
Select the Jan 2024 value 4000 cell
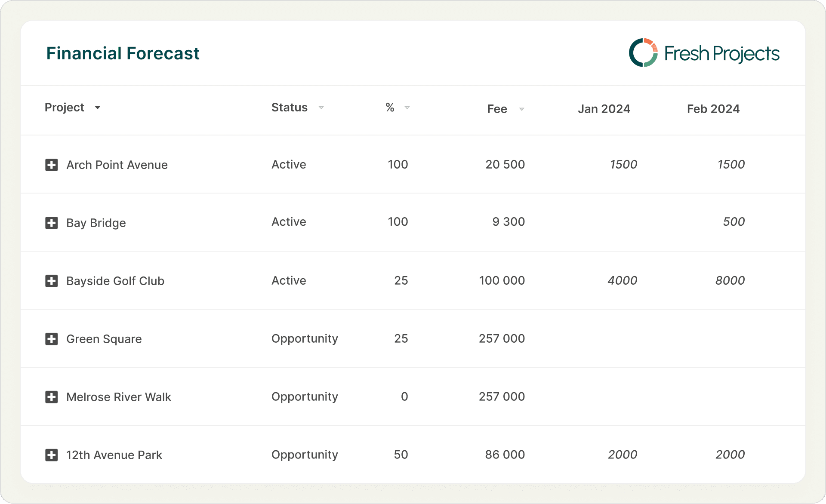[622, 280]
